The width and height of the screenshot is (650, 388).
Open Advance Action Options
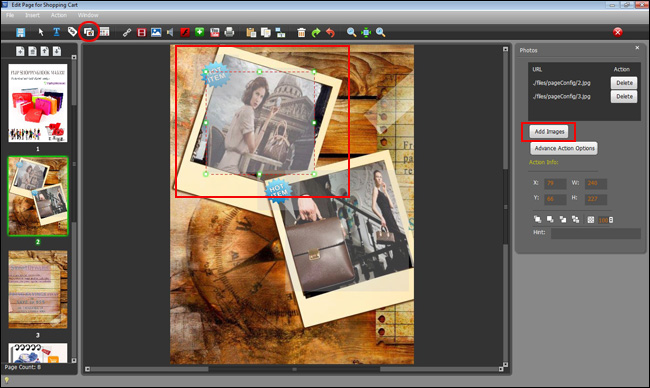[x=564, y=148]
